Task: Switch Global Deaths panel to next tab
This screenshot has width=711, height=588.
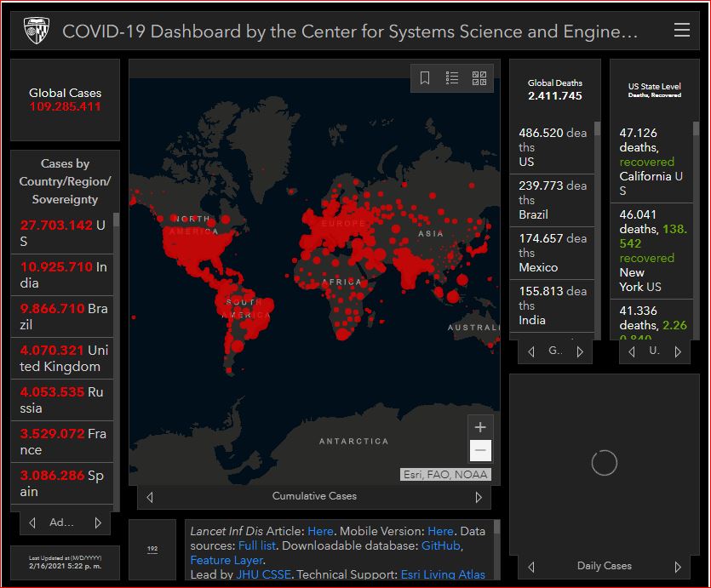Action: pyautogui.click(x=581, y=351)
